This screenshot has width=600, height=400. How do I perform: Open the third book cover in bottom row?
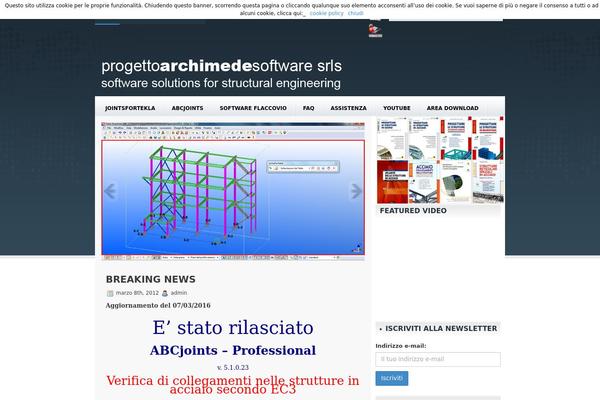click(456, 182)
